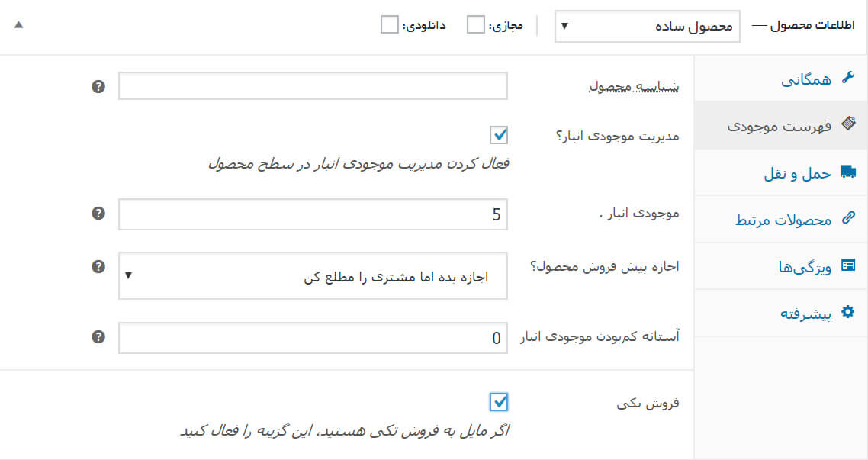Click the wrench icon beside همگانی

[847, 78]
